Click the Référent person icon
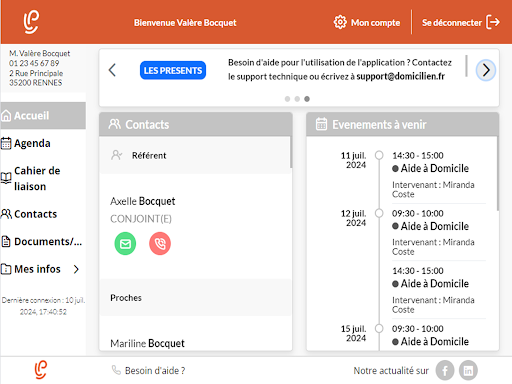 pyautogui.click(x=116, y=155)
